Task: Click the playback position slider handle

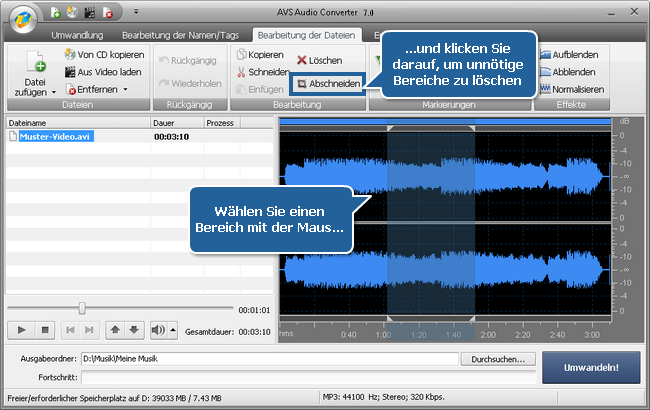Action: tap(82, 308)
